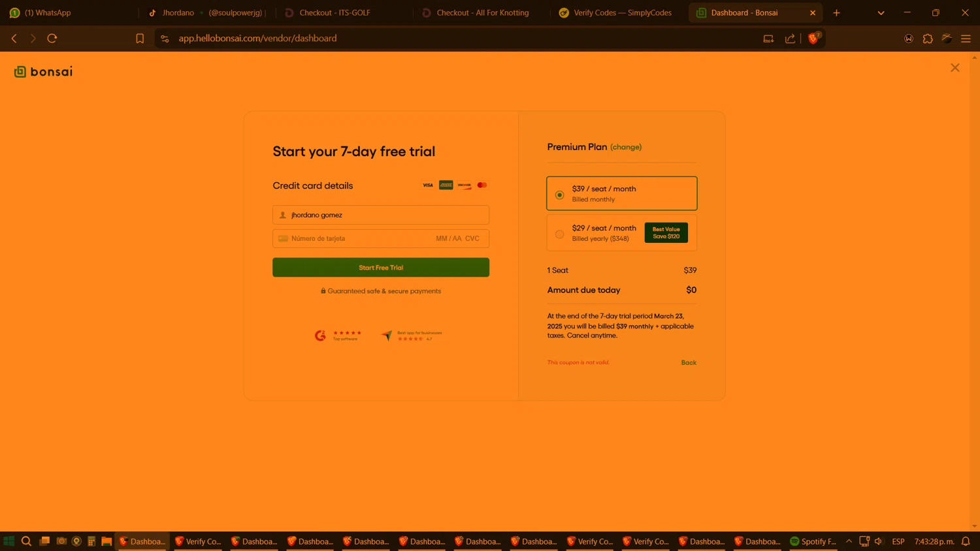Click the 'Amount due today' label

(x=584, y=290)
